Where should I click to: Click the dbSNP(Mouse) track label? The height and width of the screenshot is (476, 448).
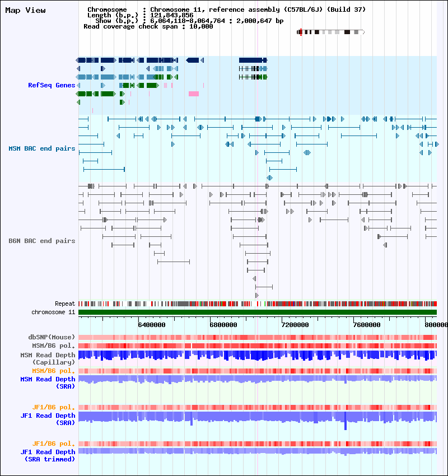[52, 337]
